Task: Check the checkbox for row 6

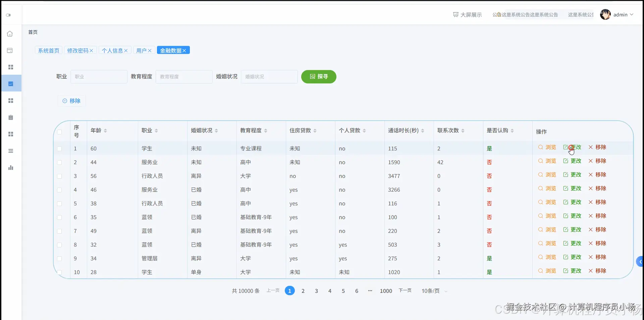Action: (x=59, y=217)
